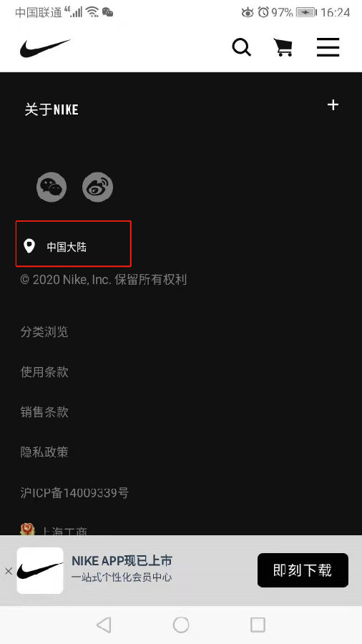Open the shopping cart icon
The width and height of the screenshot is (362, 644).
(x=283, y=47)
